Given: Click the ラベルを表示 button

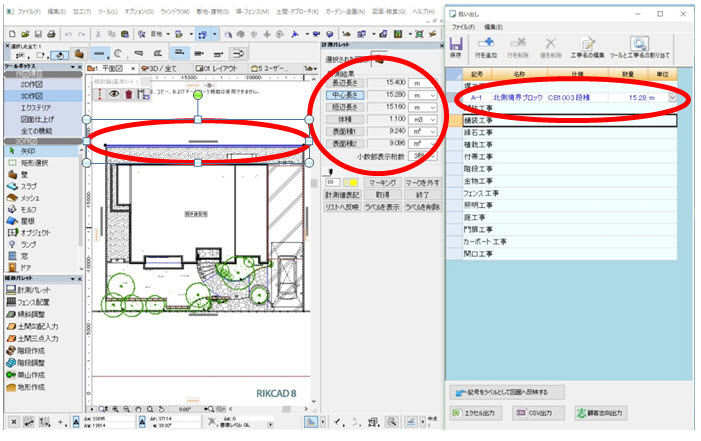Looking at the screenshot, I should point(383,207).
